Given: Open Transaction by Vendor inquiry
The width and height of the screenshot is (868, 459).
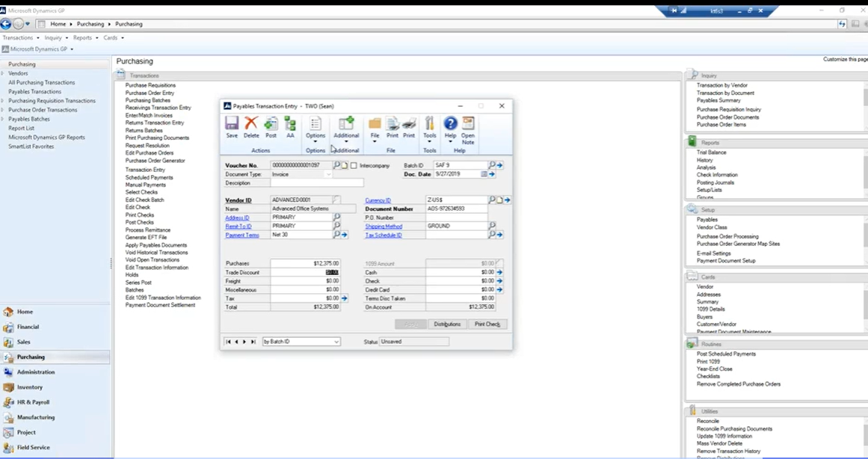Looking at the screenshot, I should (722, 85).
